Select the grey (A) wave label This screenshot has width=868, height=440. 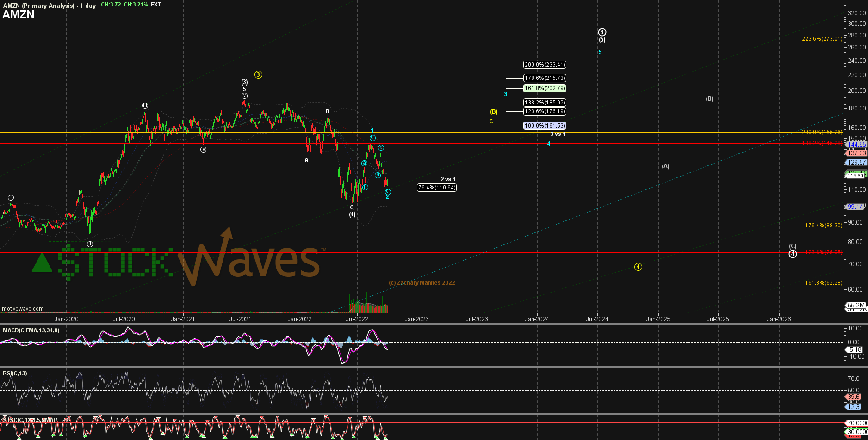click(x=665, y=166)
